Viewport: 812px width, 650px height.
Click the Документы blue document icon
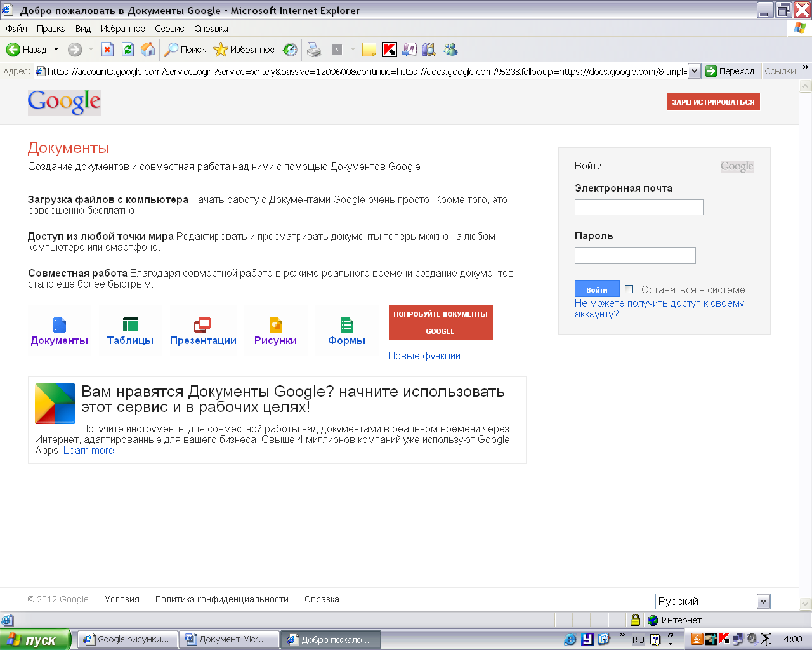(x=60, y=325)
